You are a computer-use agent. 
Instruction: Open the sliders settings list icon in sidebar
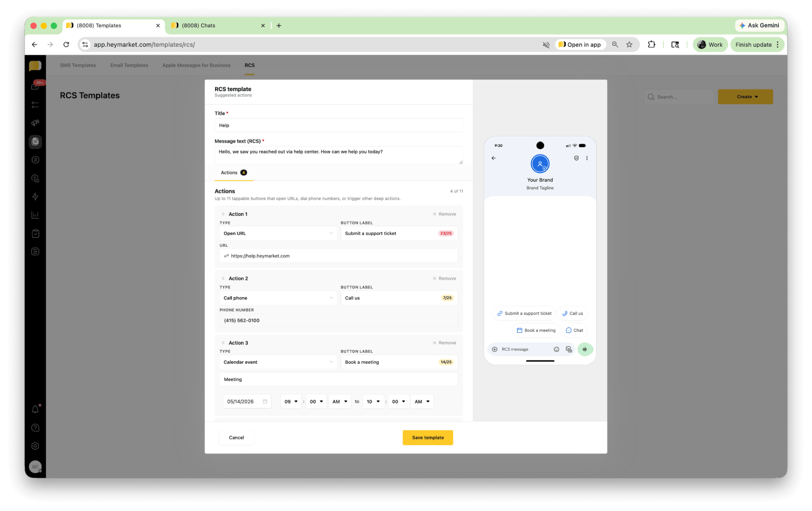35,252
